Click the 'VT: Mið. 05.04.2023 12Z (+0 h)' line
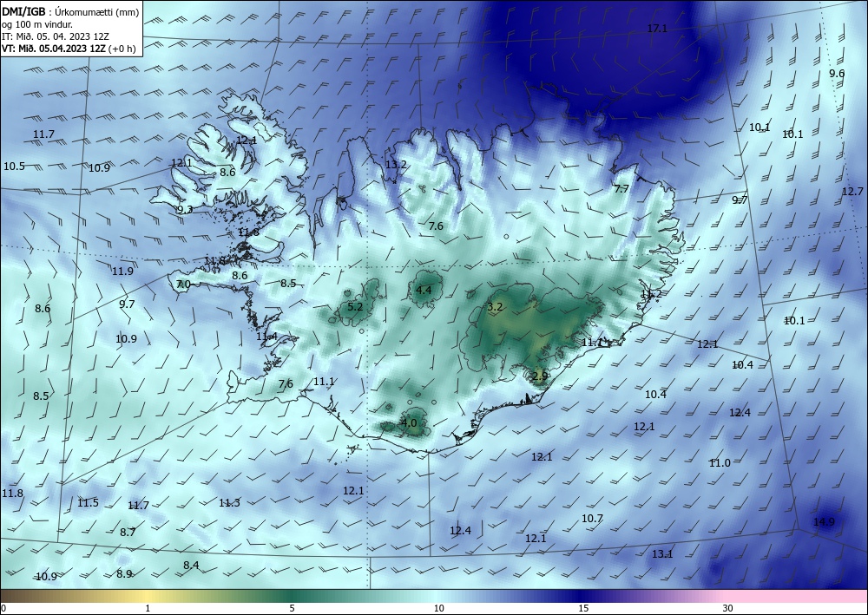This screenshot has width=868, height=615. tap(69, 48)
